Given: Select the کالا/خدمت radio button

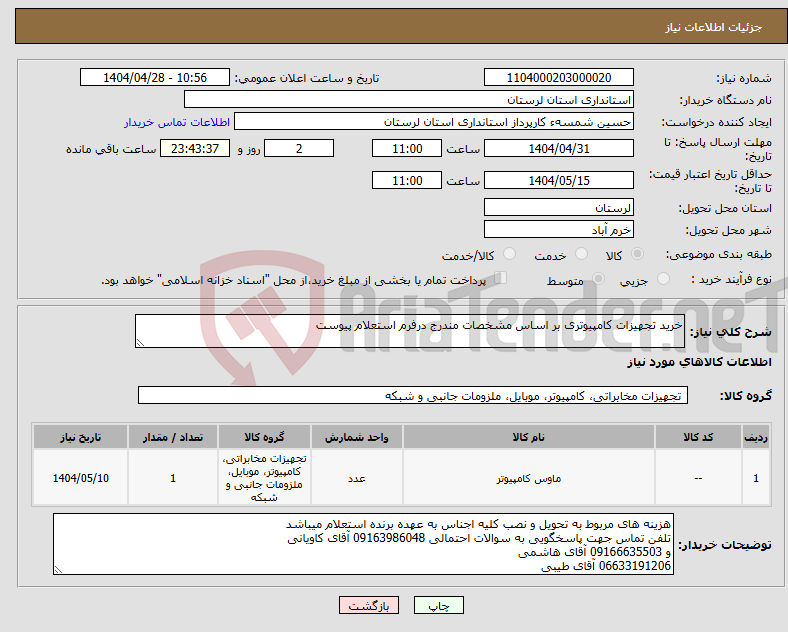Looking at the screenshot, I should [509, 254].
